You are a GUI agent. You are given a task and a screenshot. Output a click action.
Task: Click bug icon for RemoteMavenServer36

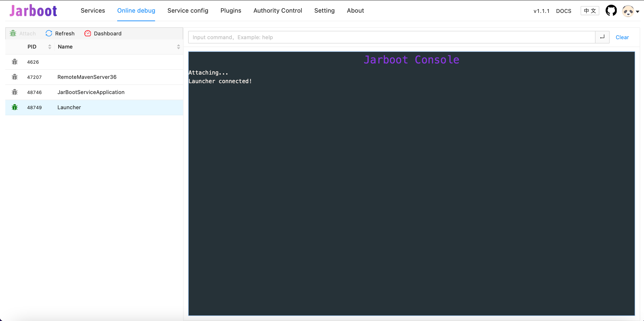[15, 77]
